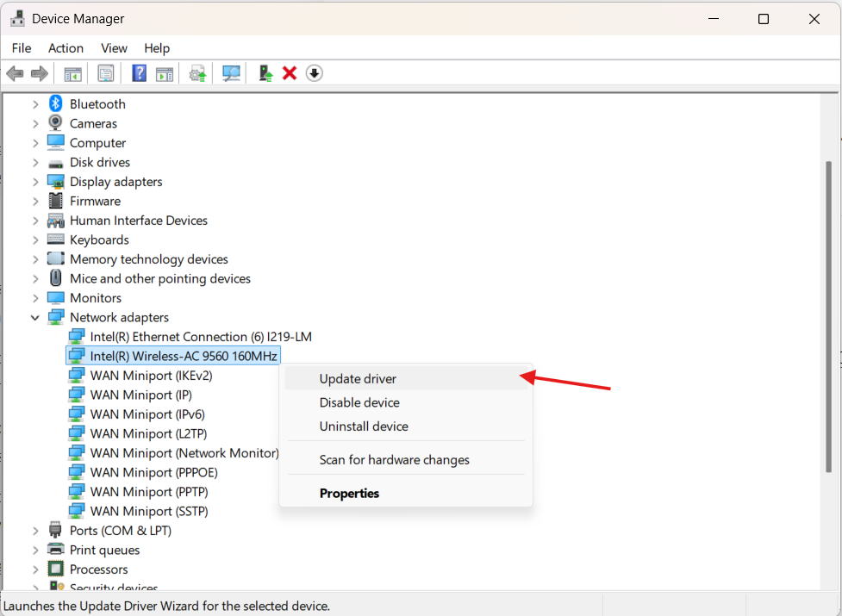This screenshot has height=616, width=842.
Task: Click the Monitors category icon
Action: tap(56, 298)
